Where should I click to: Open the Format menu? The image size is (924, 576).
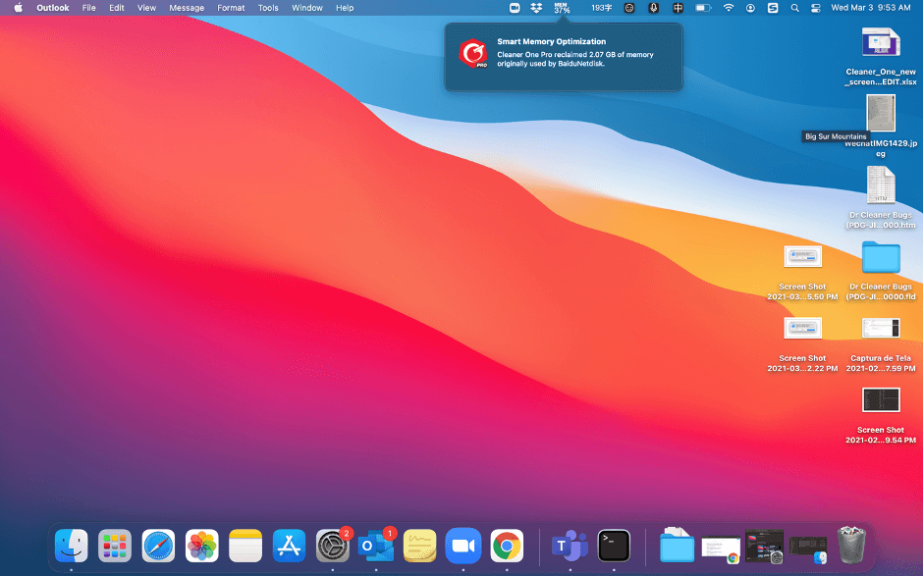(231, 8)
